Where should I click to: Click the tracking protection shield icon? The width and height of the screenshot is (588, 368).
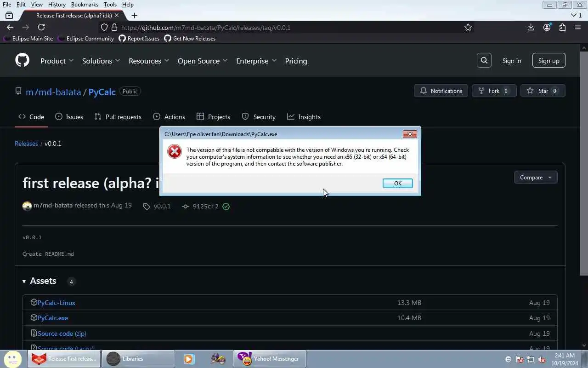pyautogui.click(x=104, y=27)
